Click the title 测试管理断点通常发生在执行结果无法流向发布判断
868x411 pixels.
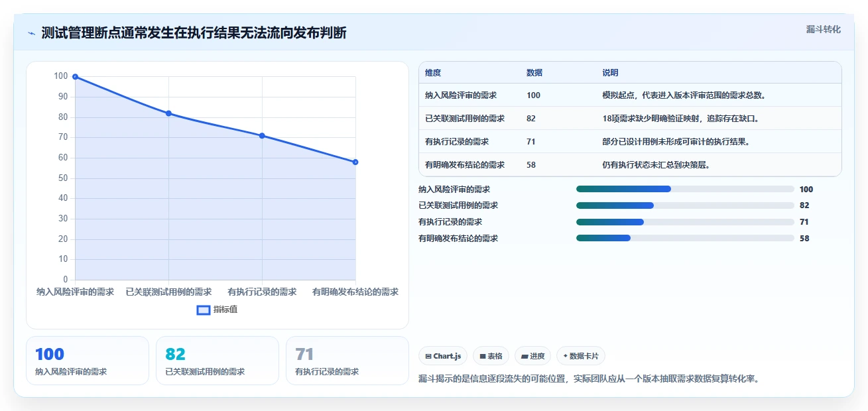pyautogui.click(x=194, y=33)
